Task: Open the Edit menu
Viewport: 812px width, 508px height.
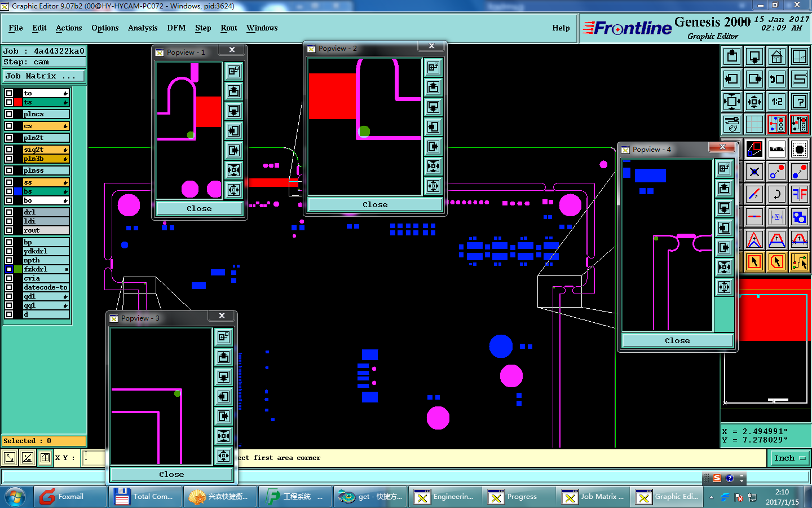Action: click(x=39, y=28)
